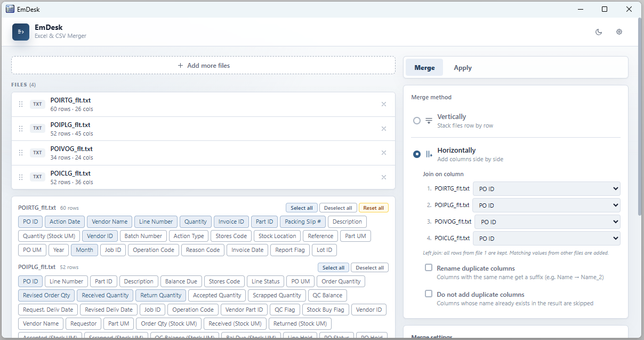
Task: Toggle the Vendor Name column chip in POIRTG
Action: [x=110, y=222]
